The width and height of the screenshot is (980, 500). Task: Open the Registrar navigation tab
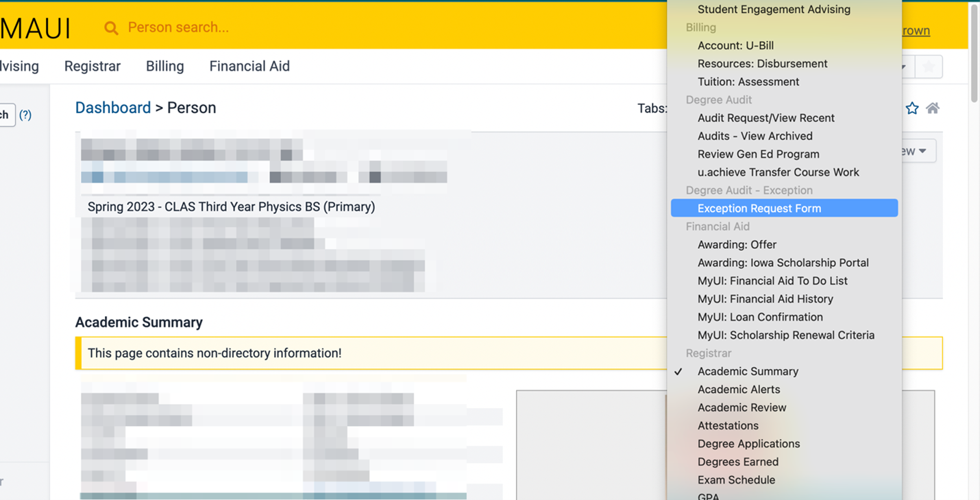[93, 67]
